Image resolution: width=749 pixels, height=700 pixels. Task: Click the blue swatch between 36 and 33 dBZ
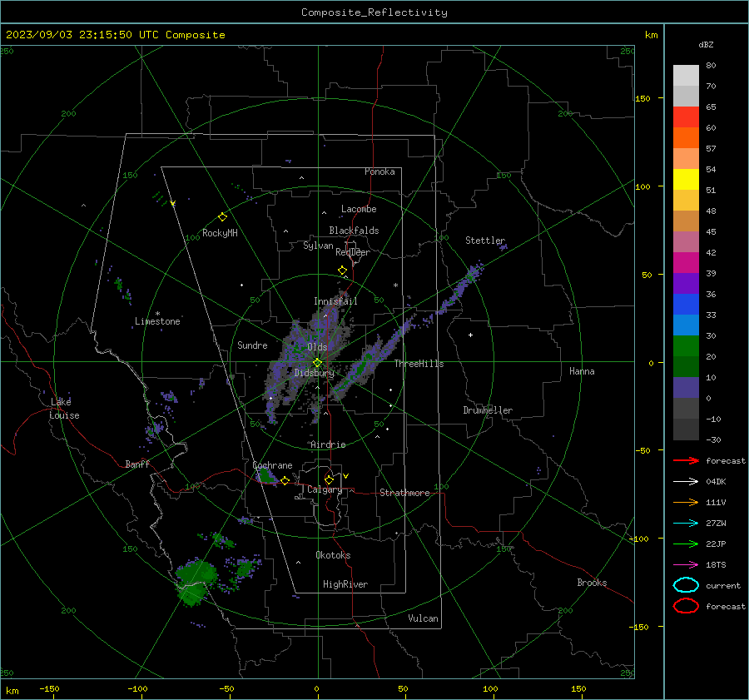(686, 304)
